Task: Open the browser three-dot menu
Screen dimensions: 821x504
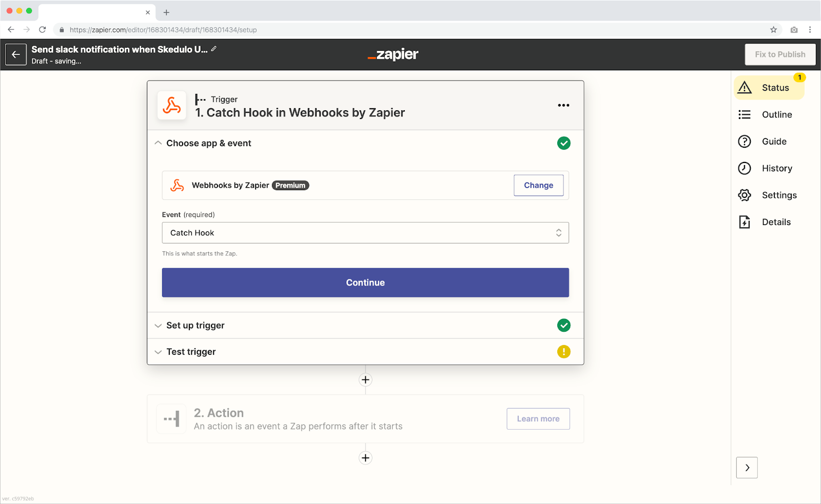Action: pyautogui.click(x=810, y=30)
